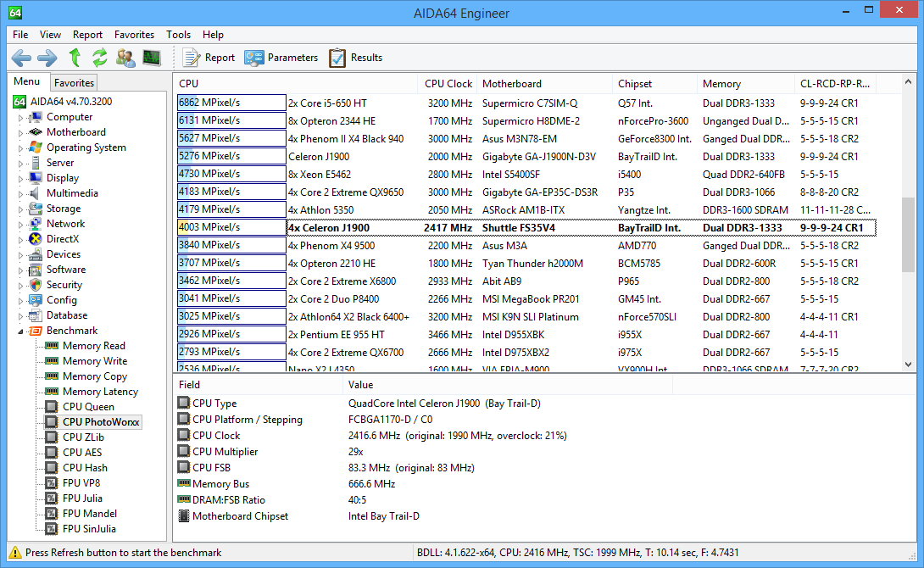Click the Multimedia speaker icon
This screenshot has height=568, width=924.
tap(36, 193)
